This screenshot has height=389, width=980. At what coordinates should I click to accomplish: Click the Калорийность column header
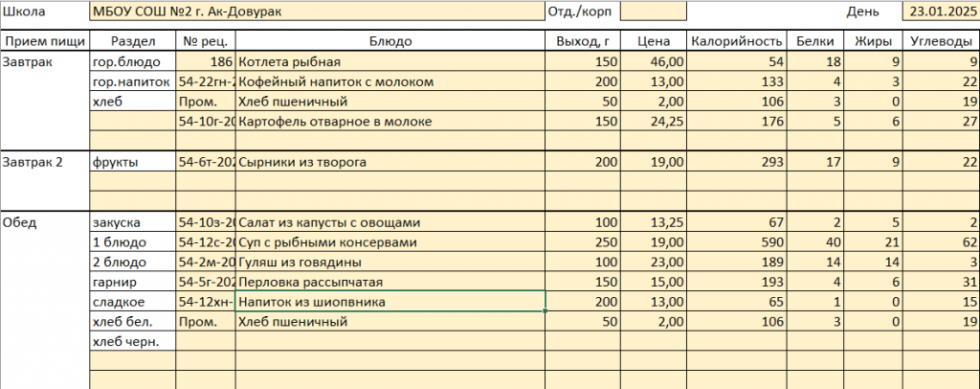coord(736,41)
